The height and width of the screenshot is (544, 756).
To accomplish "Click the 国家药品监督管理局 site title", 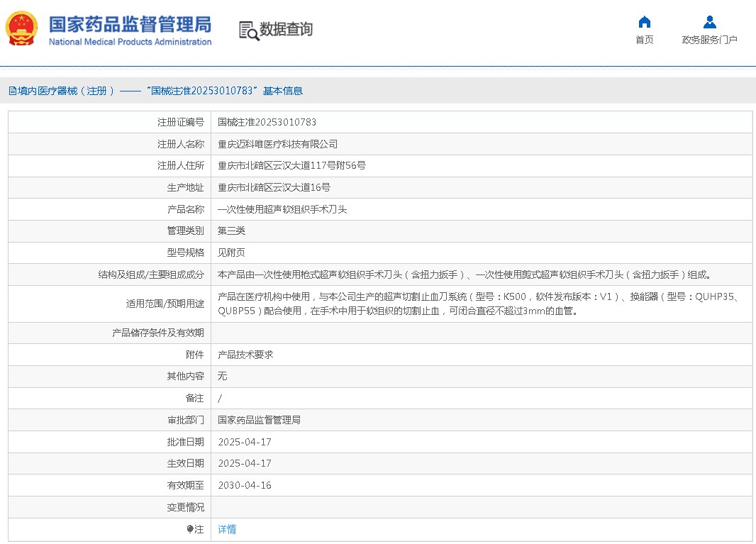I will (x=130, y=23).
